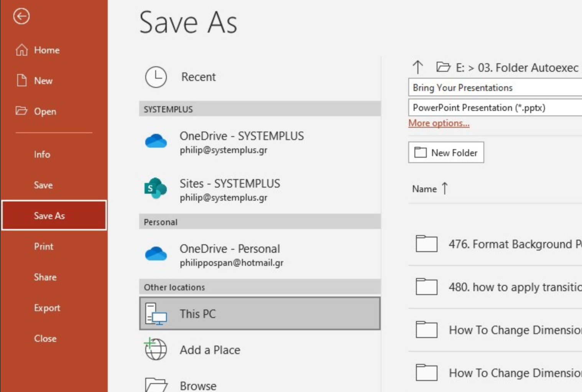This screenshot has width=582, height=392.
Task: Select the Recent location
Action: point(260,77)
